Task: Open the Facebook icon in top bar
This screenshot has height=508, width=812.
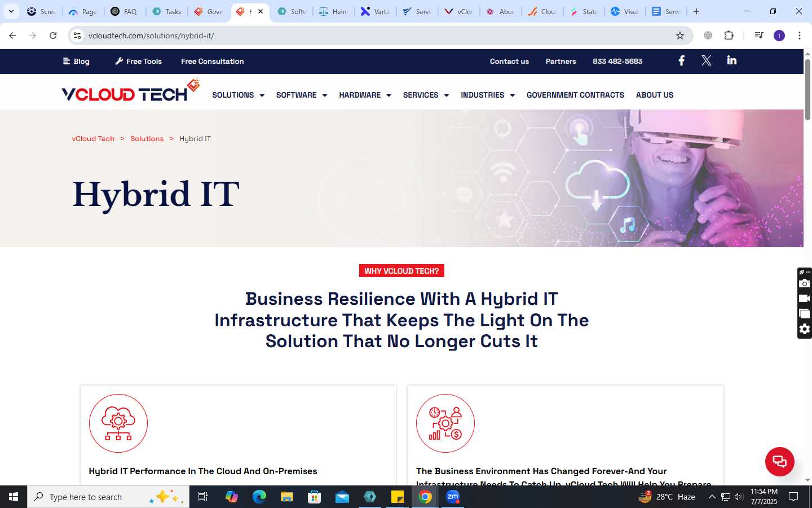Action: pyautogui.click(x=681, y=61)
